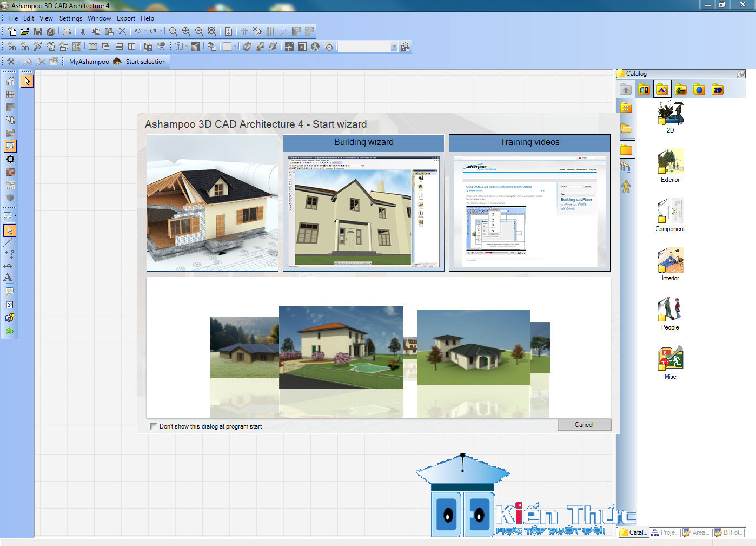The image size is (756, 546).
Task: Open the 3D view mode cube dropdown
Action: coord(187,47)
